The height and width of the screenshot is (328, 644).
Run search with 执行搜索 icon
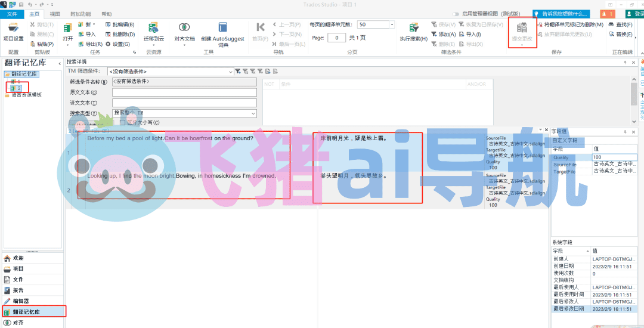click(413, 27)
